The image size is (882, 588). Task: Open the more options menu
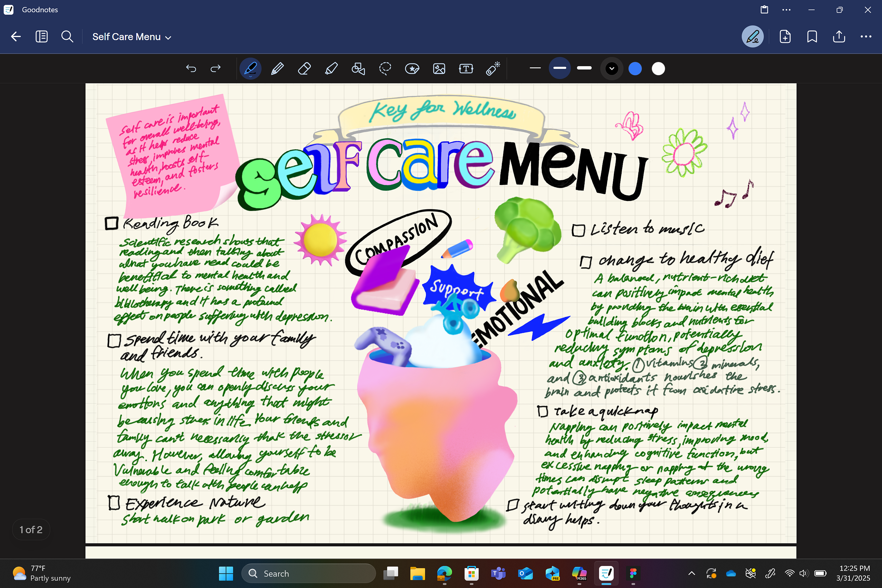pyautogui.click(x=865, y=37)
